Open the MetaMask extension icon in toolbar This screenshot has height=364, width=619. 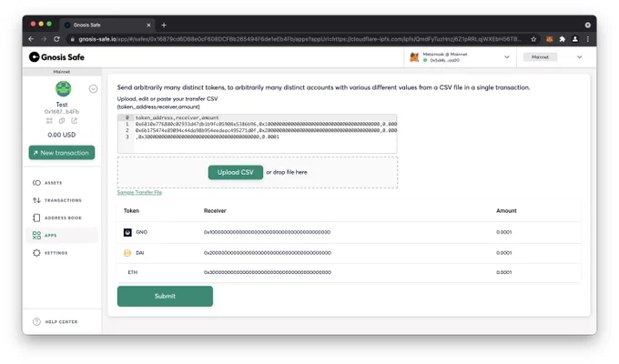click(x=549, y=39)
